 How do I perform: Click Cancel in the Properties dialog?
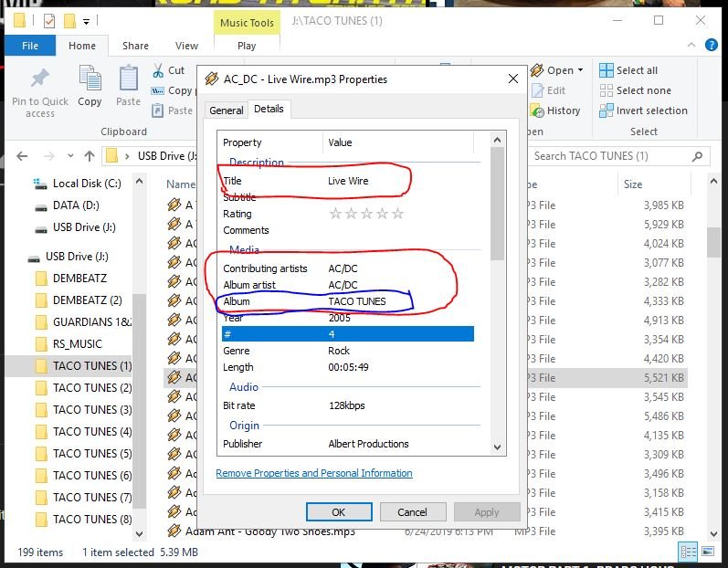[x=412, y=512]
